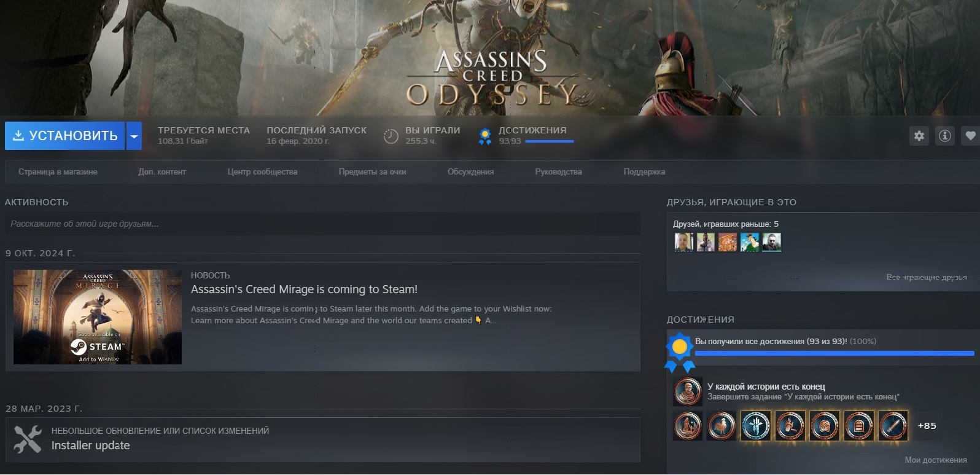980x475 pixels.
Task: Click the 'ВЫ ИГРАЛИ' label
Action: [433, 130]
